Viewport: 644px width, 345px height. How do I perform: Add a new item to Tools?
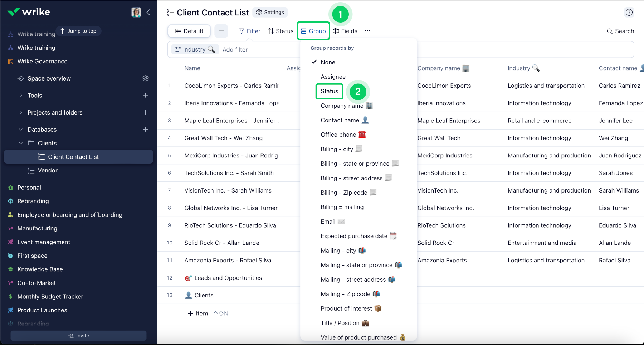click(x=145, y=95)
